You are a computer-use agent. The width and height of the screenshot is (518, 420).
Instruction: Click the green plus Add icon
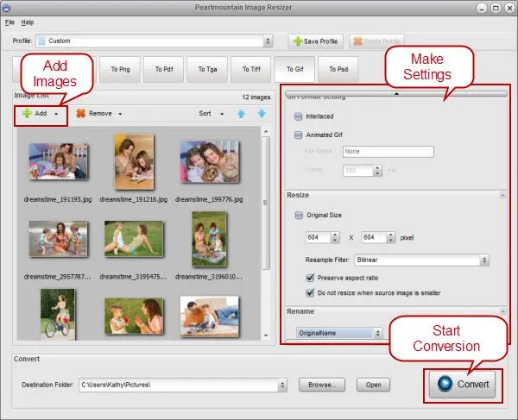[x=27, y=114]
